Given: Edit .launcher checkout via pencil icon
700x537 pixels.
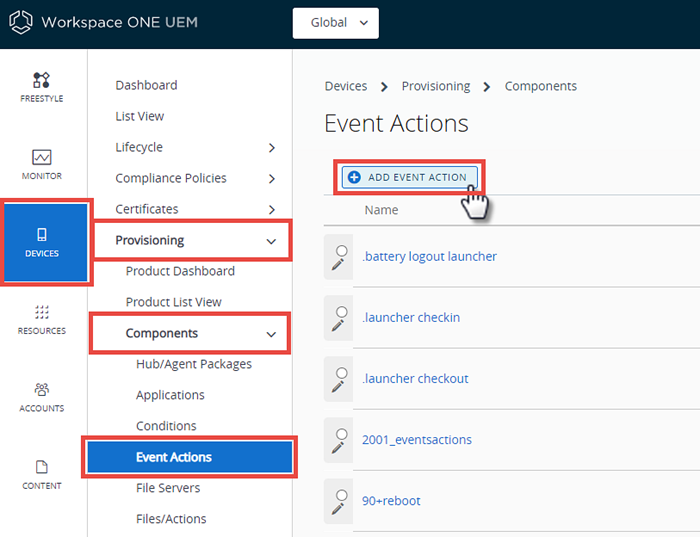Looking at the screenshot, I should (x=338, y=387).
